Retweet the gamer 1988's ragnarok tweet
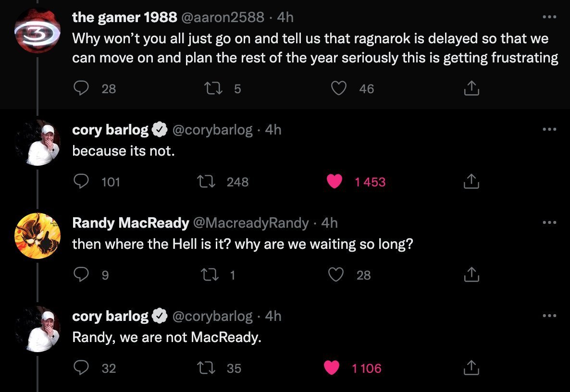Viewport: 570px width, 392px height. (x=213, y=88)
